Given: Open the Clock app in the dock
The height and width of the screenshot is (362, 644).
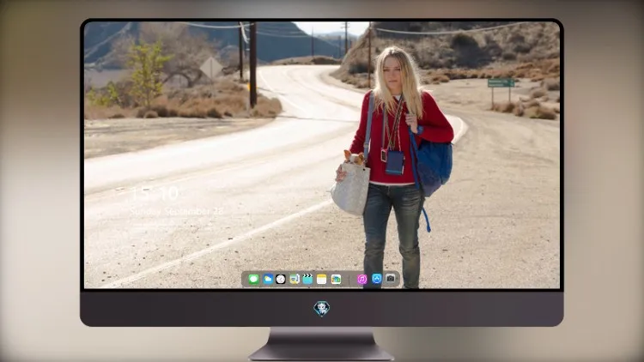Looking at the screenshot, I should 281,279.
